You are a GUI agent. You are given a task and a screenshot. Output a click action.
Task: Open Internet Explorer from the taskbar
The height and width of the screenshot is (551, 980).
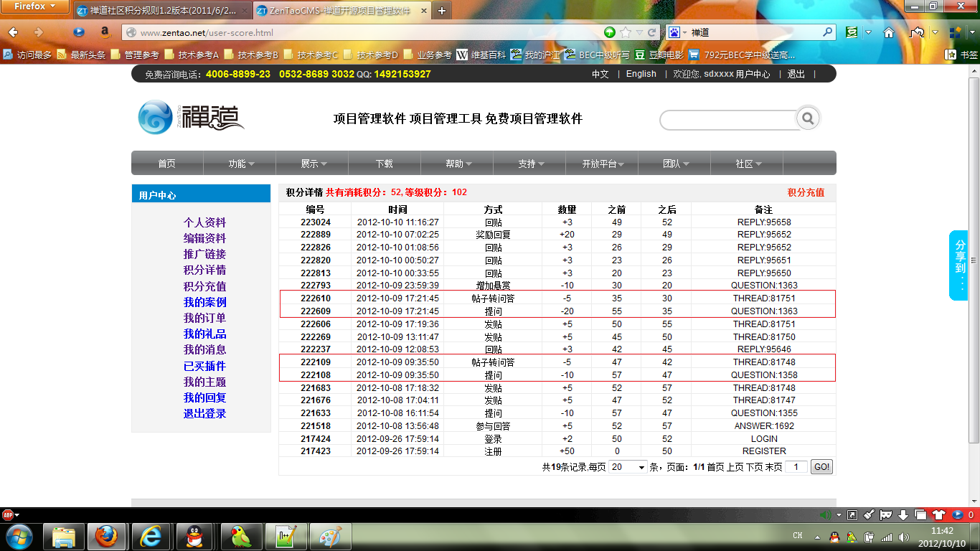point(150,536)
